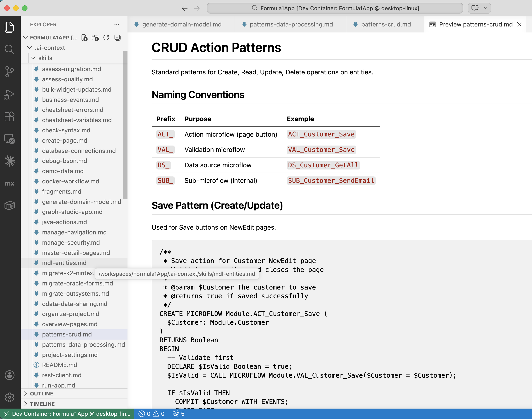
Task: Click the Refresh Explorer icon
Action: click(x=106, y=37)
